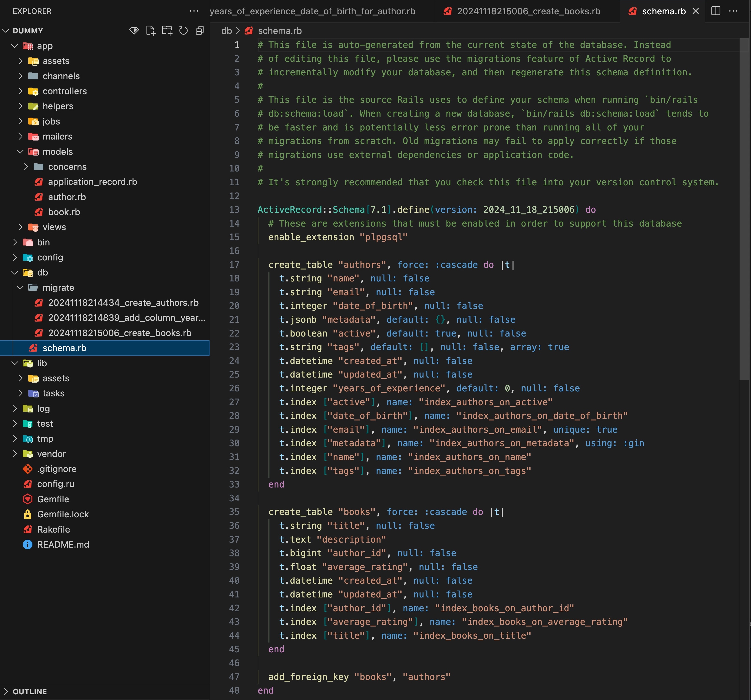Open the Gemfile from the file tree
The width and height of the screenshot is (751, 700).
coord(53,499)
